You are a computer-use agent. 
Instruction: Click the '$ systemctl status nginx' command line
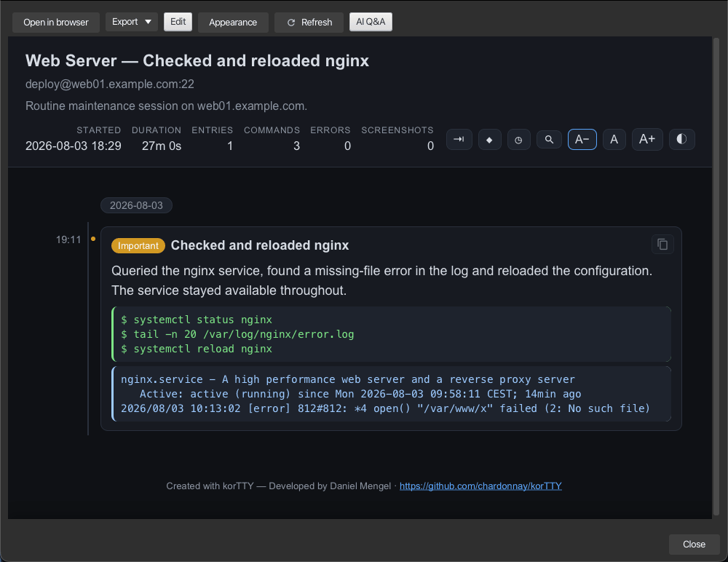[197, 320]
